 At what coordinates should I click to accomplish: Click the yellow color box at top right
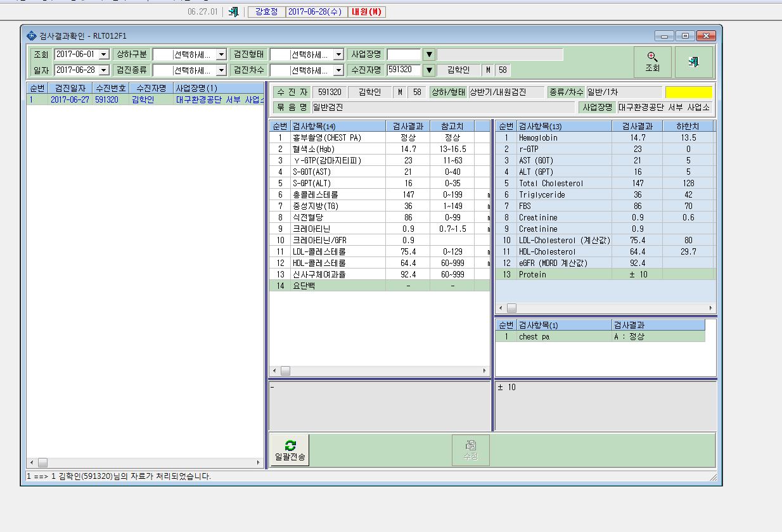pyautogui.click(x=689, y=92)
